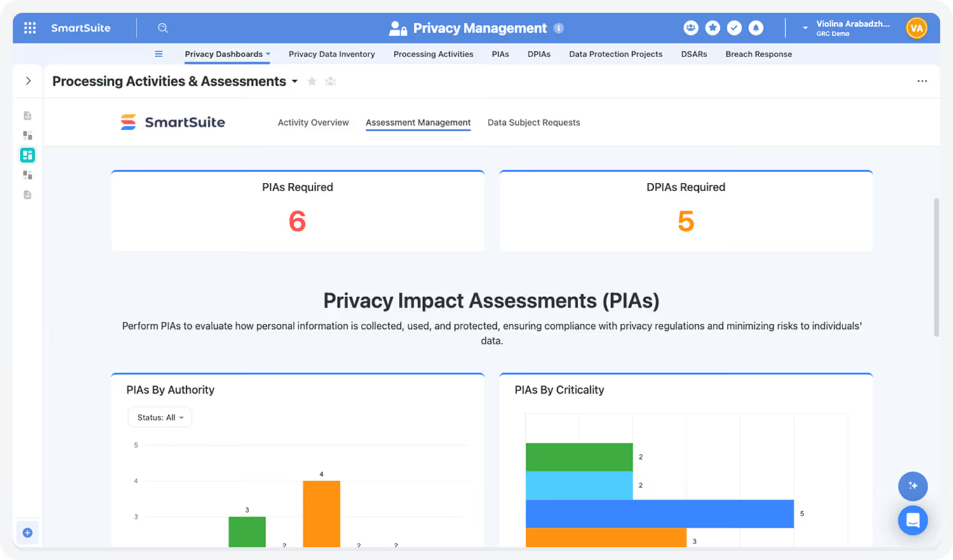Screen dimensions: 953x560
Task: Expand the Processing Activities & Assessments title dropdown
Action: (x=295, y=81)
